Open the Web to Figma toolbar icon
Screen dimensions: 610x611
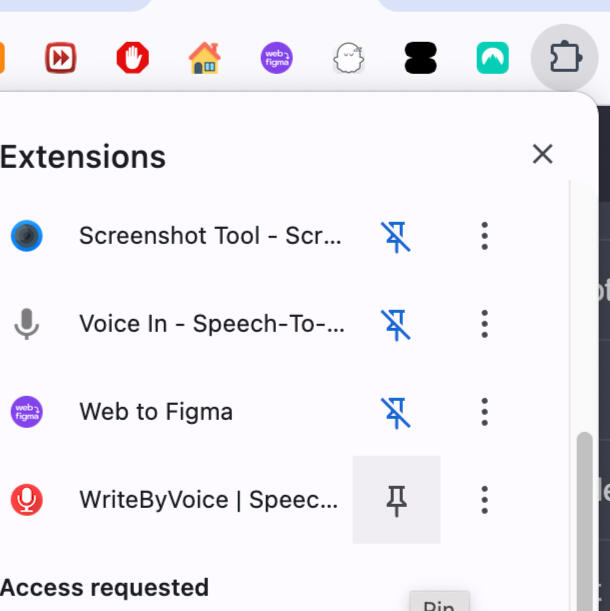point(276,59)
